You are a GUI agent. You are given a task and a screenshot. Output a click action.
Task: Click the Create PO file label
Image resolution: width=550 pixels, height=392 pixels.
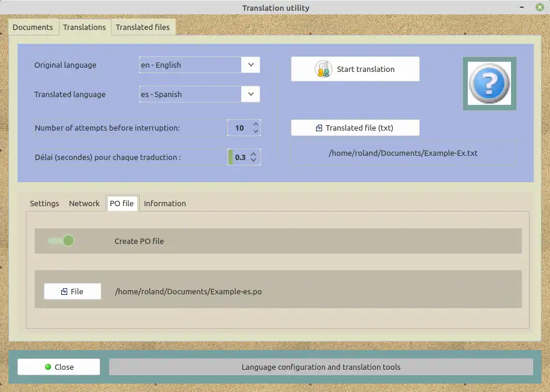(x=139, y=241)
